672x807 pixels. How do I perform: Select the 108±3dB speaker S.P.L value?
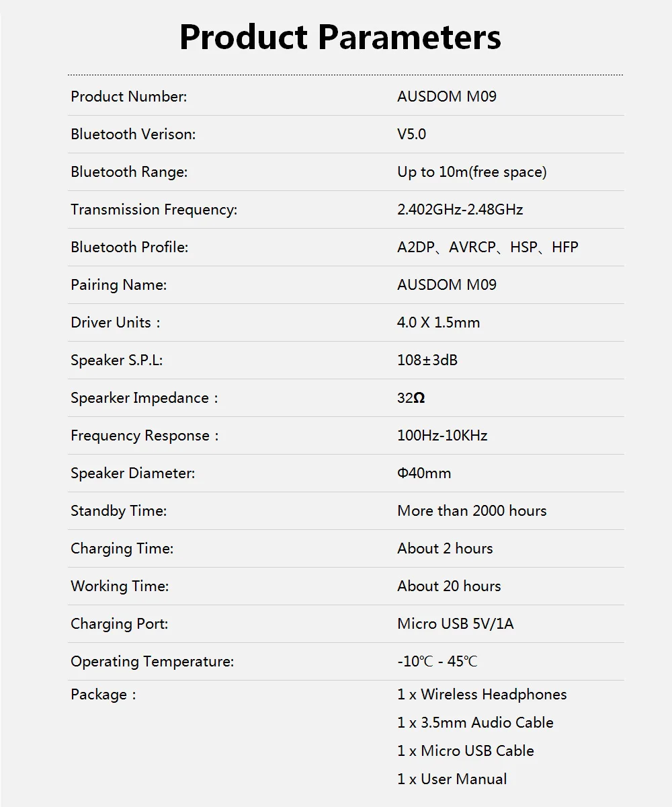[x=427, y=360]
